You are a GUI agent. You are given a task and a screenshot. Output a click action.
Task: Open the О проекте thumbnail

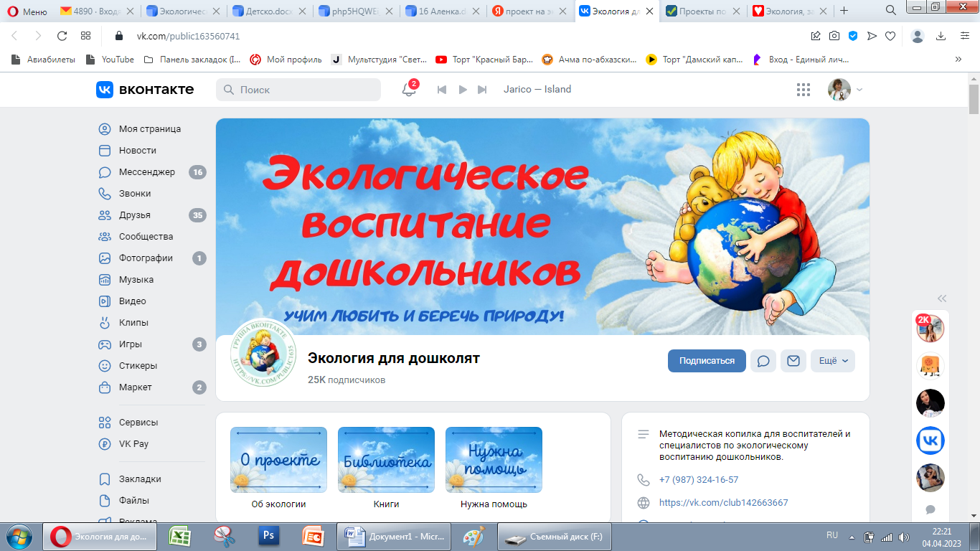[278, 460]
